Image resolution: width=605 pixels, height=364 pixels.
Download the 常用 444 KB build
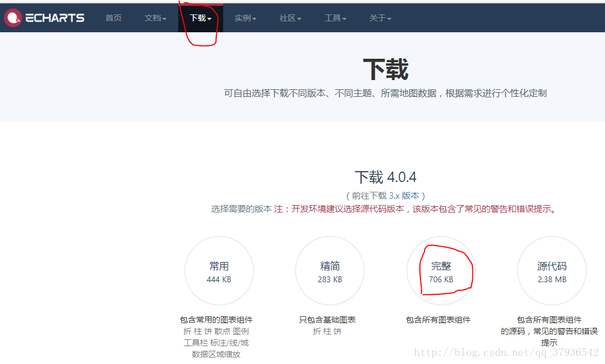pos(219,271)
